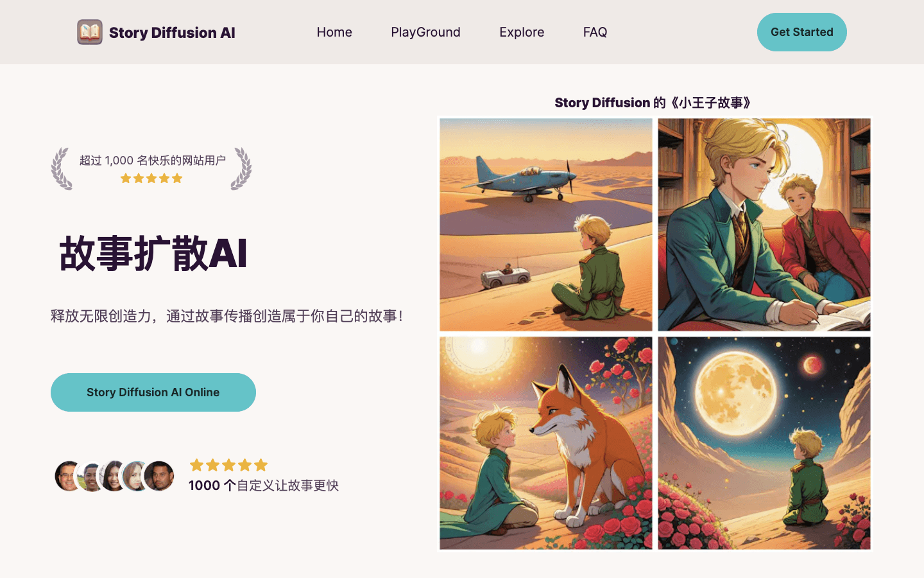Click the Story Diffusion AI book logo icon
The image size is (924, 578).
(90, 32)
